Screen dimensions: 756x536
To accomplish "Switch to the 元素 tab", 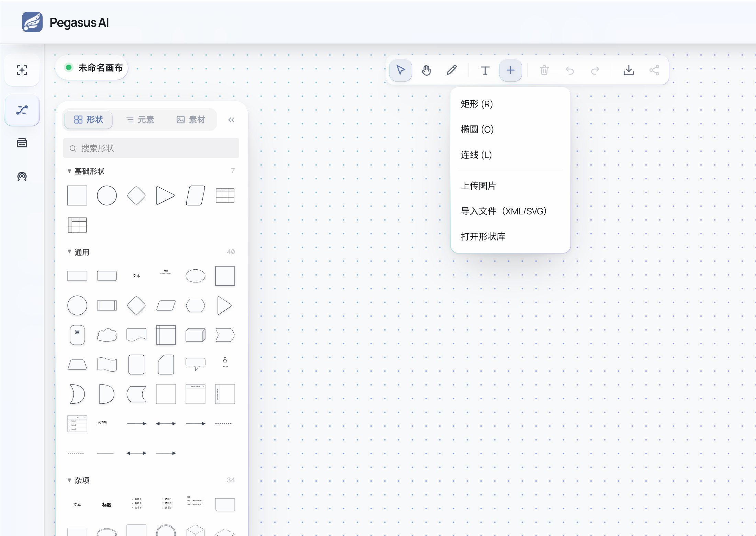I will pos(140,120).
